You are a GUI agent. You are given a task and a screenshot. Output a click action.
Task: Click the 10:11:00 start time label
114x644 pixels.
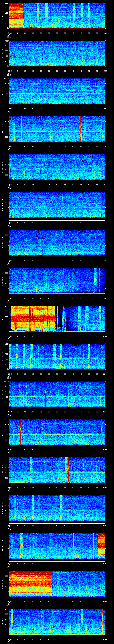(9, 412)
